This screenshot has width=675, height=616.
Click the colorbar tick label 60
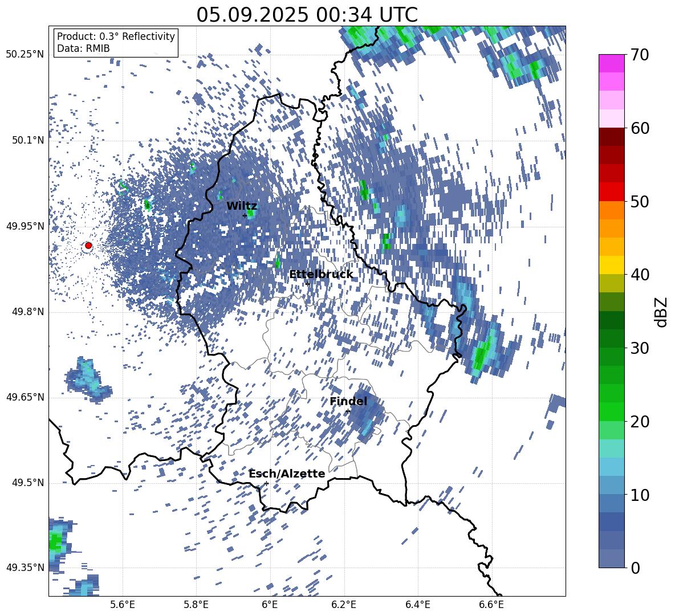[x=639, y=128]
